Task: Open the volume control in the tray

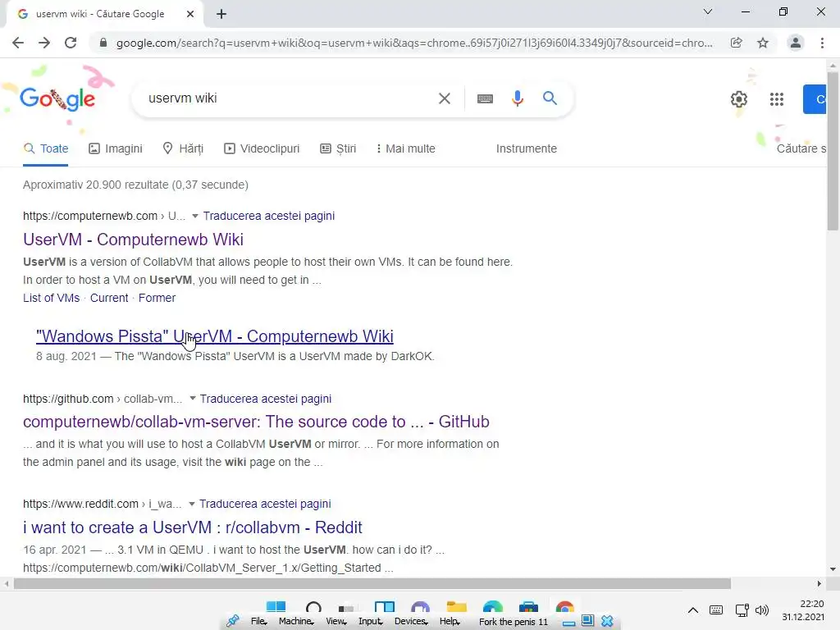Action: [x=762, y=610]
